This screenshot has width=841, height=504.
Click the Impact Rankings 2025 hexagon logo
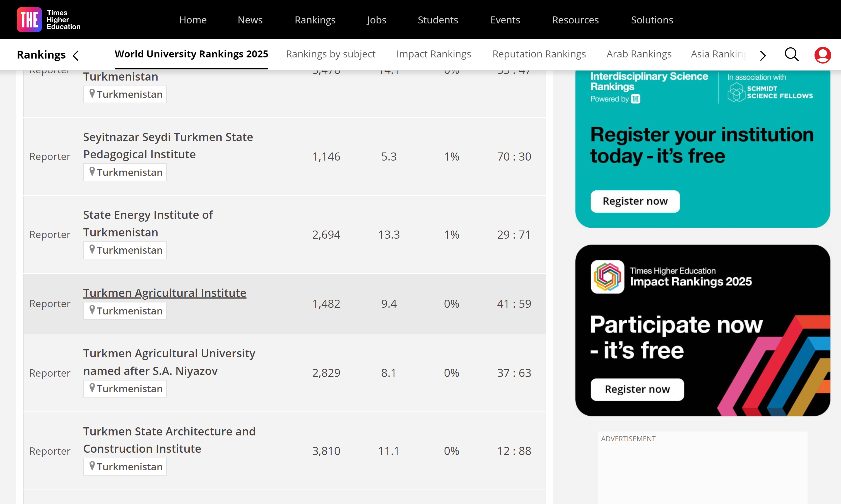607,277
